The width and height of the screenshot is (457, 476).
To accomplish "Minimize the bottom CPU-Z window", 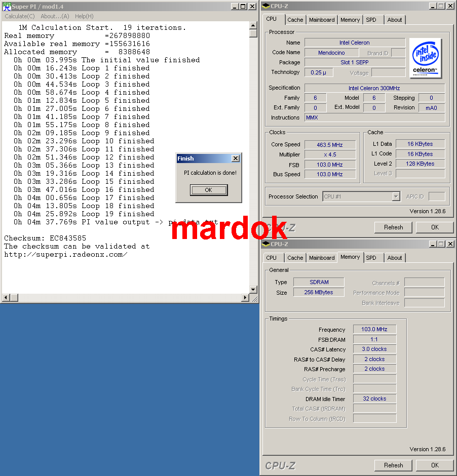I will click(x=433, y=244).
